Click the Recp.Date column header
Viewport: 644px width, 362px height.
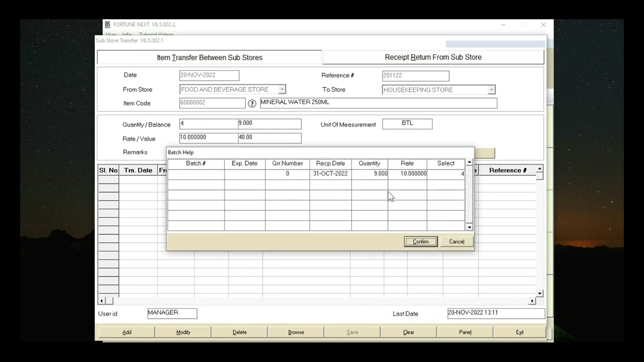(x=331, y=163)
